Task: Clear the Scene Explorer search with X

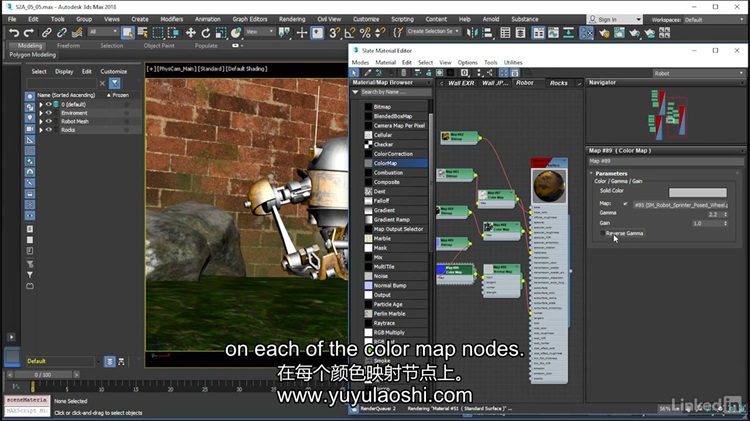Action: click(x=102, y=83)
